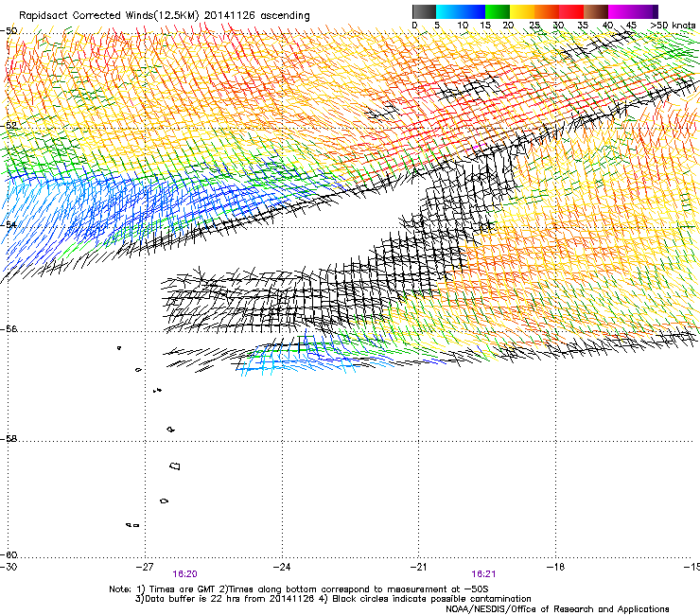Image resolution: width=700 pixels, height=615 pixels.
Task: Click the northernmost small island outline below -56
Action: click(x=119, y=348)
